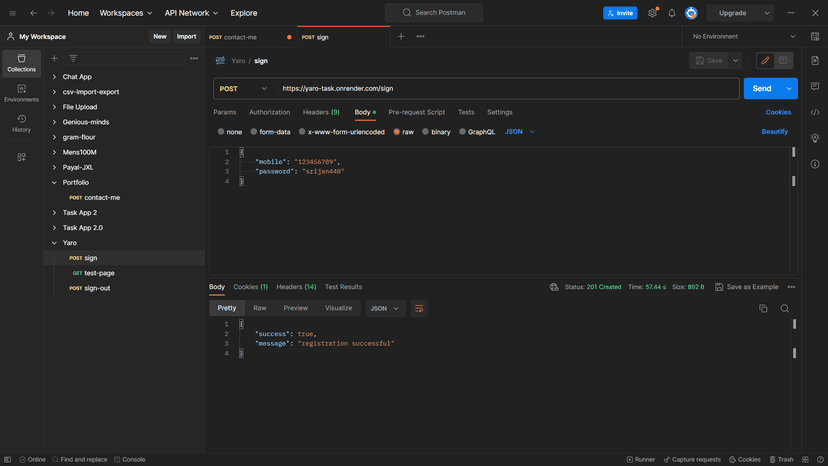This screenshot has width=828, height=466.
Task: Select the binary body type
Action: click(x=436, y=132)
